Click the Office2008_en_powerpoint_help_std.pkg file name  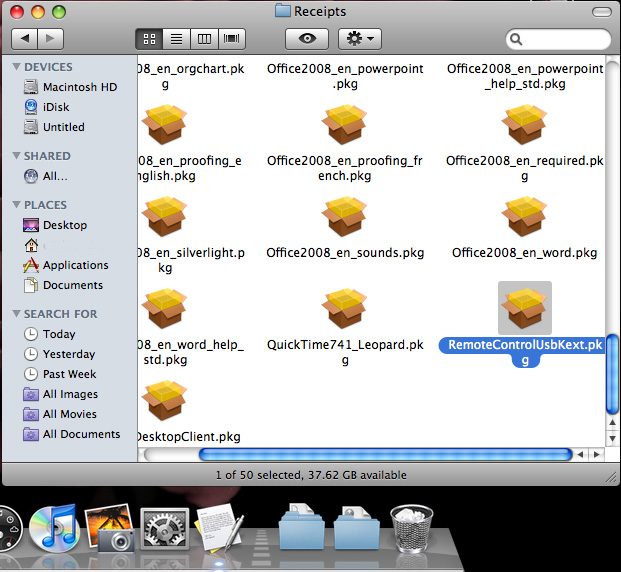(525, 76)
